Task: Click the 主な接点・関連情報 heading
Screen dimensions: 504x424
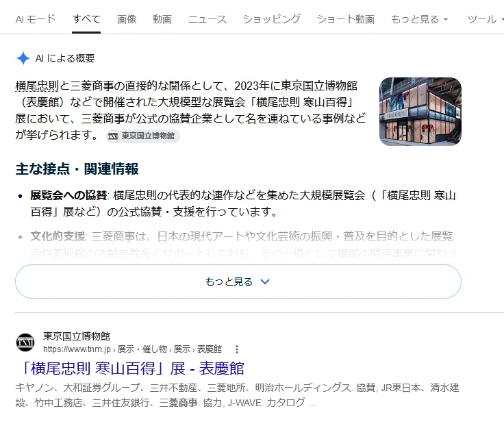Action: click(x=77, y=169)
